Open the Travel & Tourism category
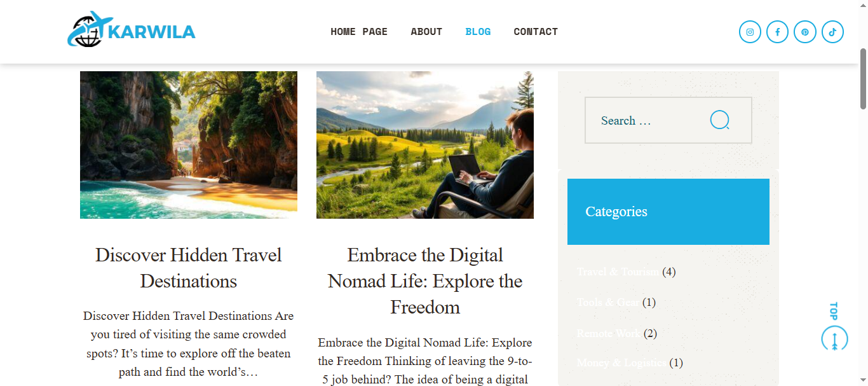The image size is (868, 386). click(618, 272)
